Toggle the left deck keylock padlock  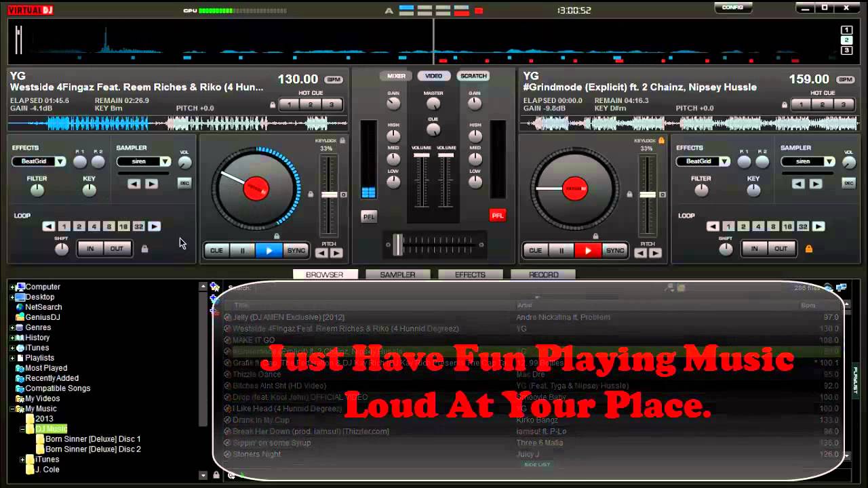342,140
